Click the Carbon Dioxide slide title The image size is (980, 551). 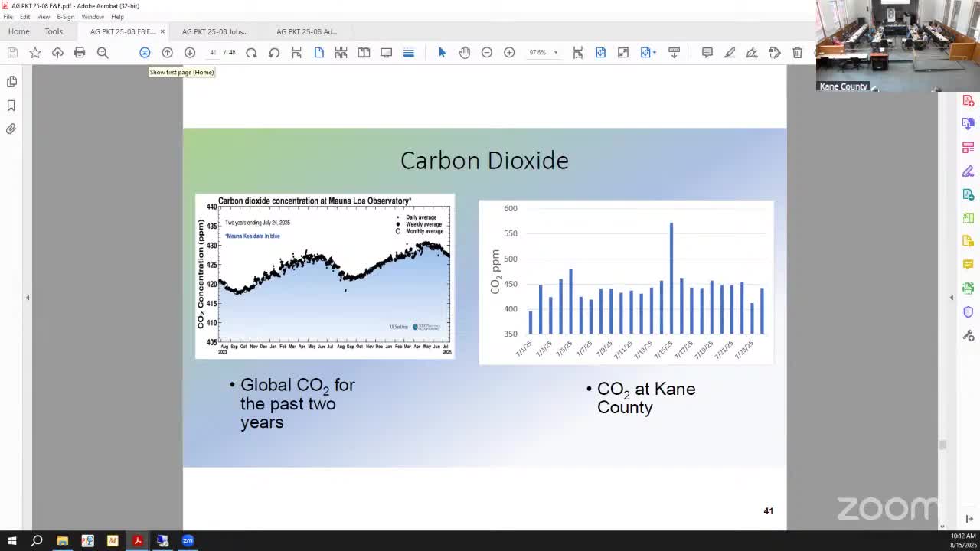(485, 161)
